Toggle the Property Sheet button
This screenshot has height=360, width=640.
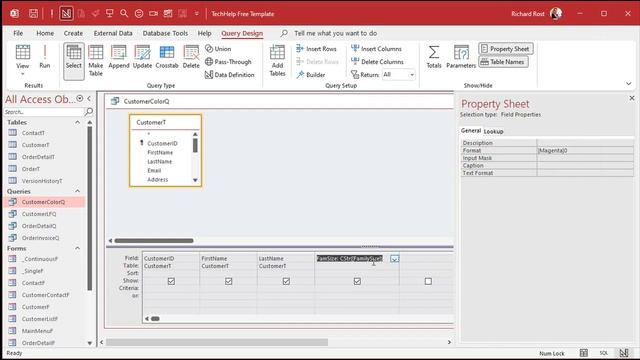[x=505, y=49]
